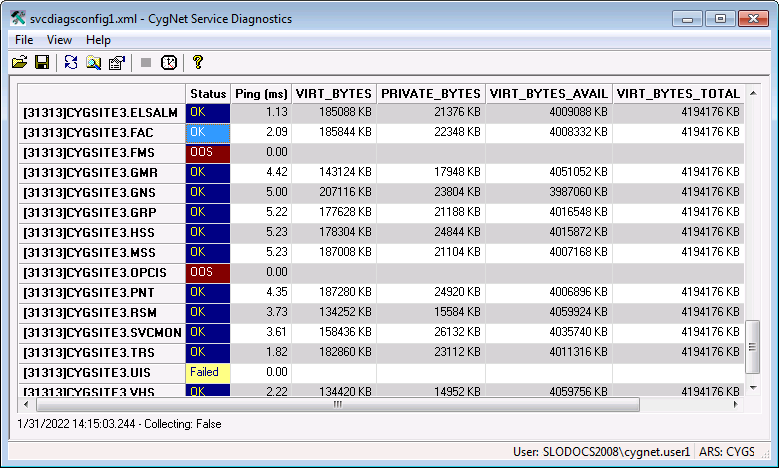The height and width of the screenshot is (468, 779).
Task: Save configuration using the floppy disk icon
Action: [x=42, y=63]
